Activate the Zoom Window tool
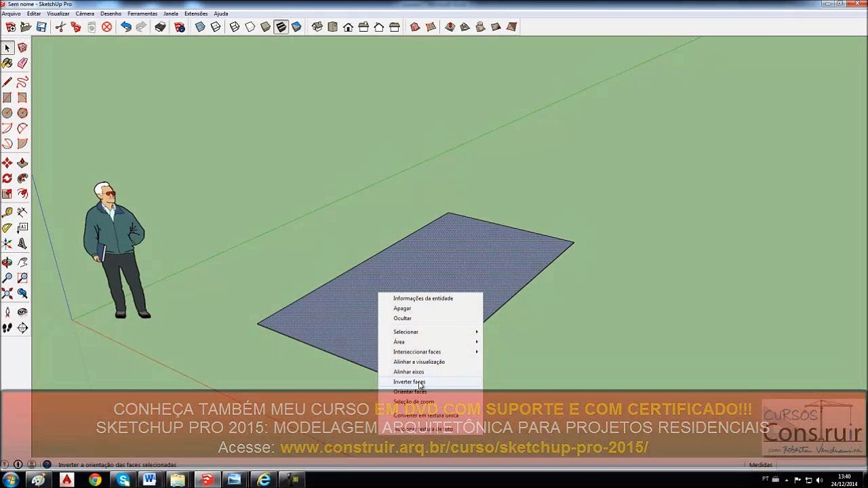Screen dimensions: 868x488 pyautogui.click(x=22, y=277)
